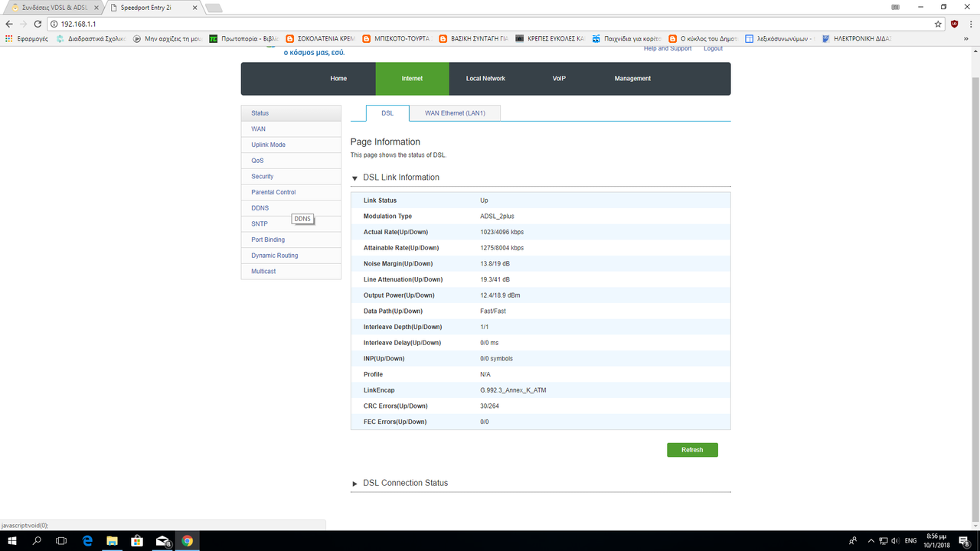The height and width of the screenshot is (551, 980).
Task: Launch Microsoft Edge from the taskbar
Action: tap(87, 540)
